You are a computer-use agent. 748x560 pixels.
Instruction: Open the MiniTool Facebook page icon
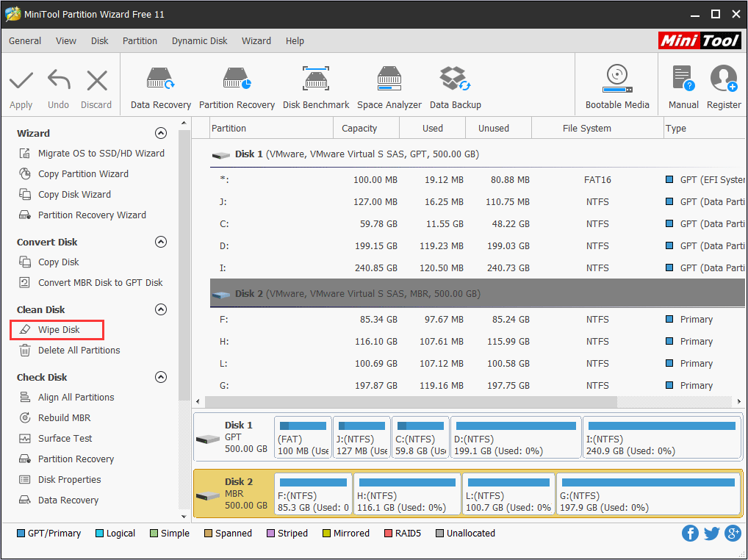[690, 534]
